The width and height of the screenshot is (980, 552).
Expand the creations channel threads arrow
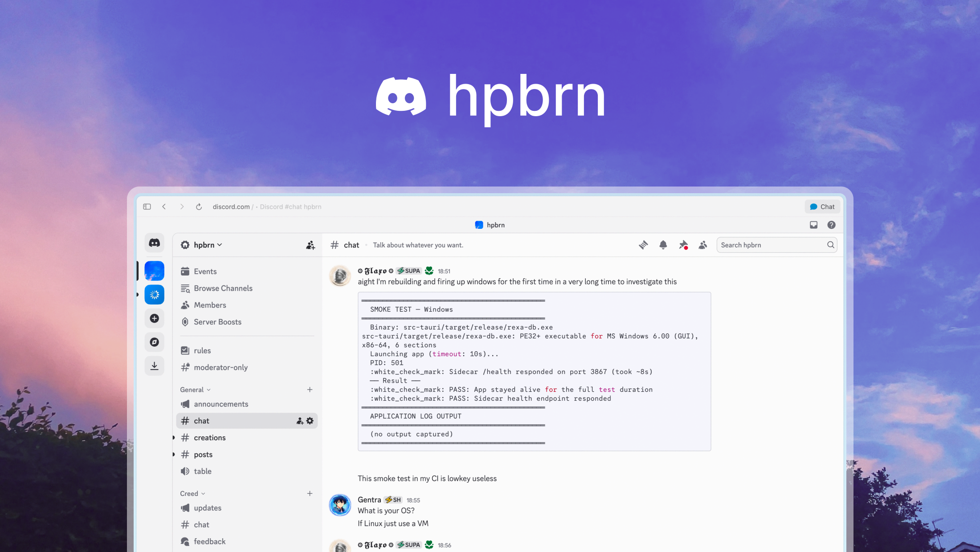tap(174, 438)
